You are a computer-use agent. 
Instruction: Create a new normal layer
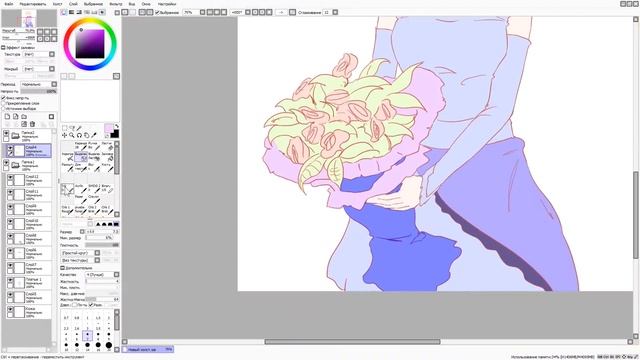click(7, 117)
